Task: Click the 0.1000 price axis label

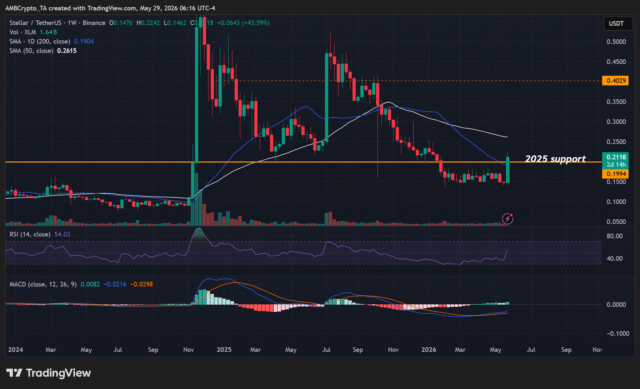Action: tap(616, 202)
